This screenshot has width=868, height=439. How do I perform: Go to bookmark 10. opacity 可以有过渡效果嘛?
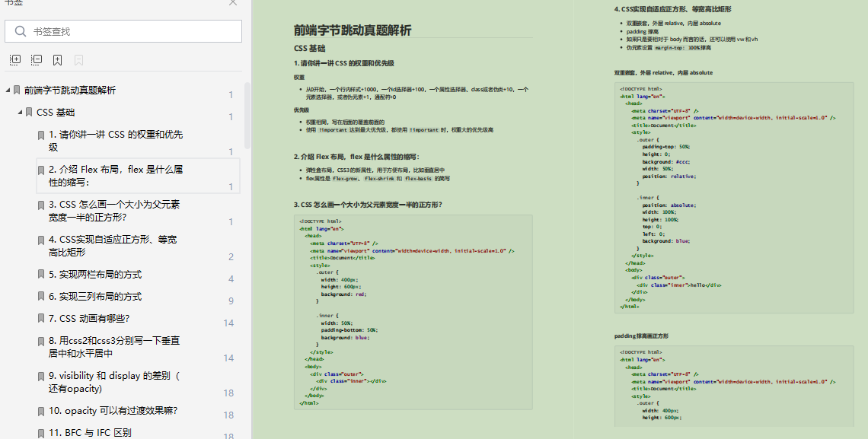113,410
